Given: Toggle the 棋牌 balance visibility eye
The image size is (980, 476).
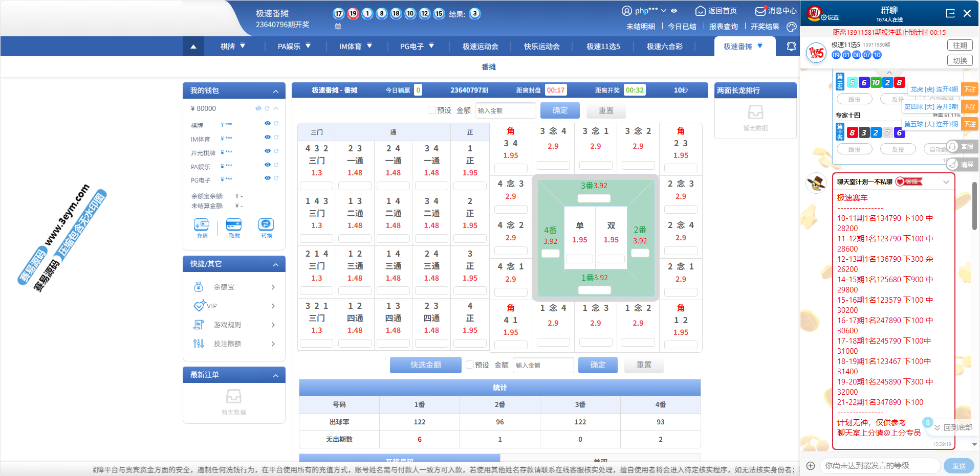Looking at the screenshot, I should [x=267, y=123].
